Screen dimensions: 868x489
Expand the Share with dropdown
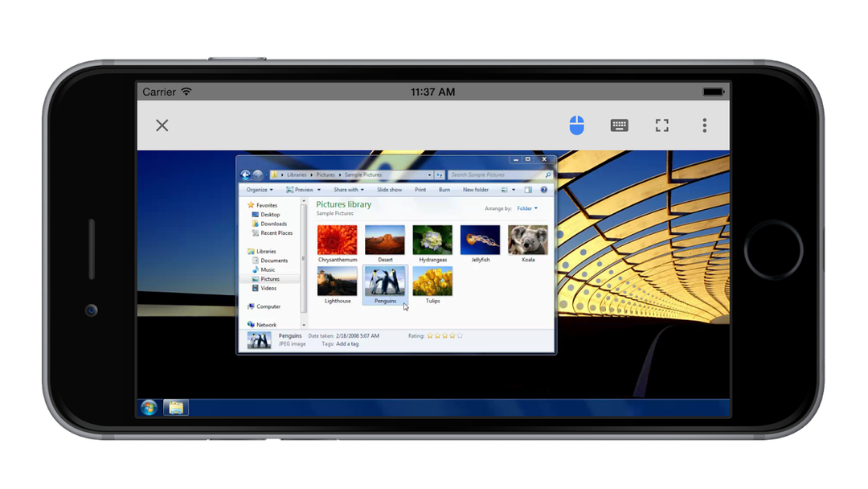(348, 189)
